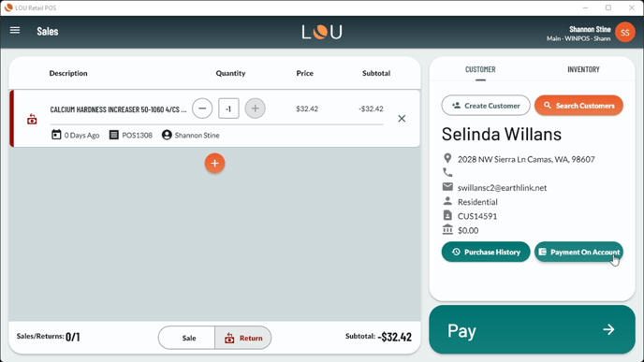Viewport: 644px width, 362px height.
Task: Click the Search Customers button
Action: coord(578,106)
